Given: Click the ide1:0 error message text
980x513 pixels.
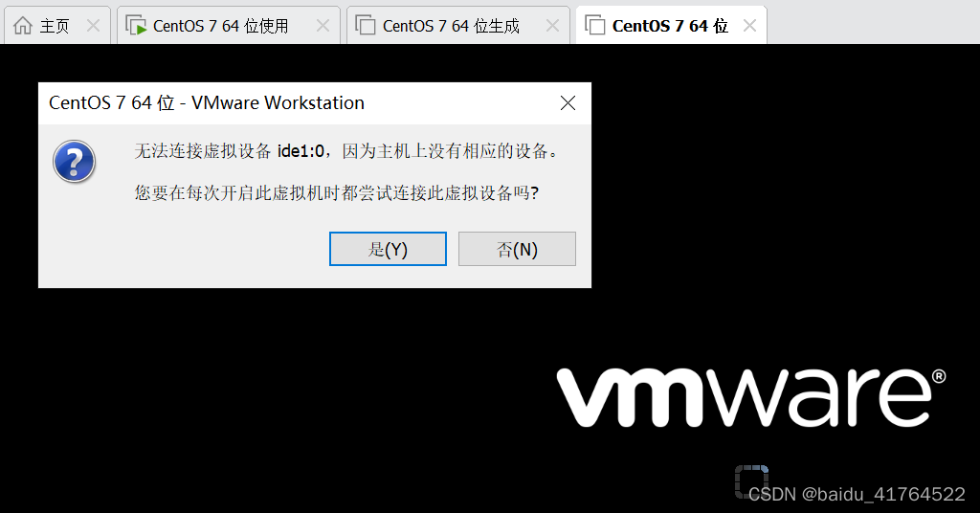Looking at the screenshot, I should [x=346, y=151].
